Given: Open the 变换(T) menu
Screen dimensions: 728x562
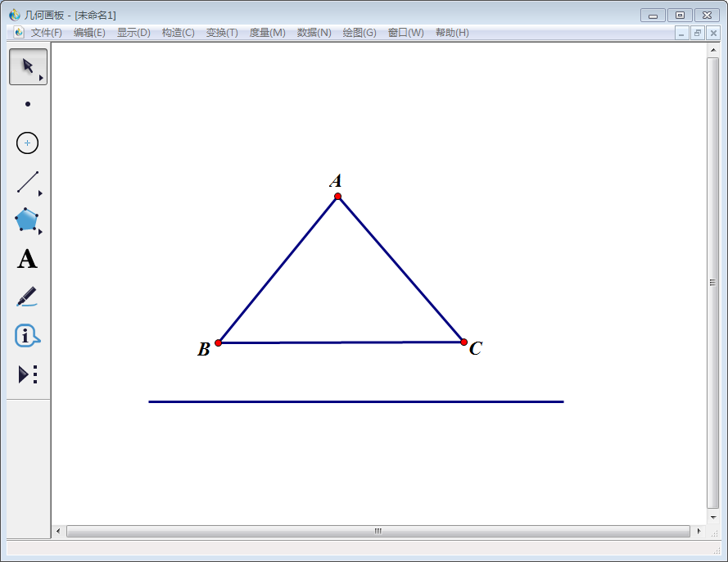Looking at the screenshot, I should tap(222, 33).
